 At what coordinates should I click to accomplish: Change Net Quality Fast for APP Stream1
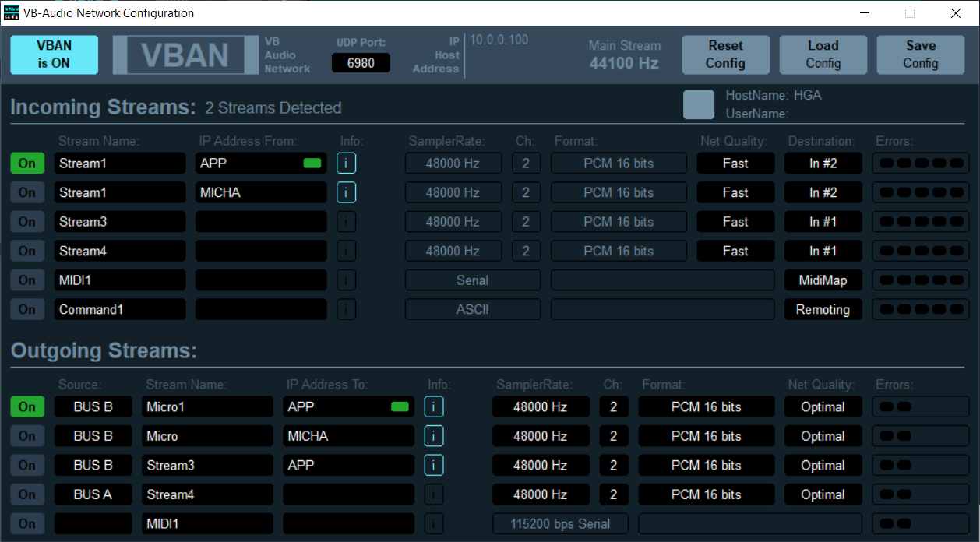point(735,164)
